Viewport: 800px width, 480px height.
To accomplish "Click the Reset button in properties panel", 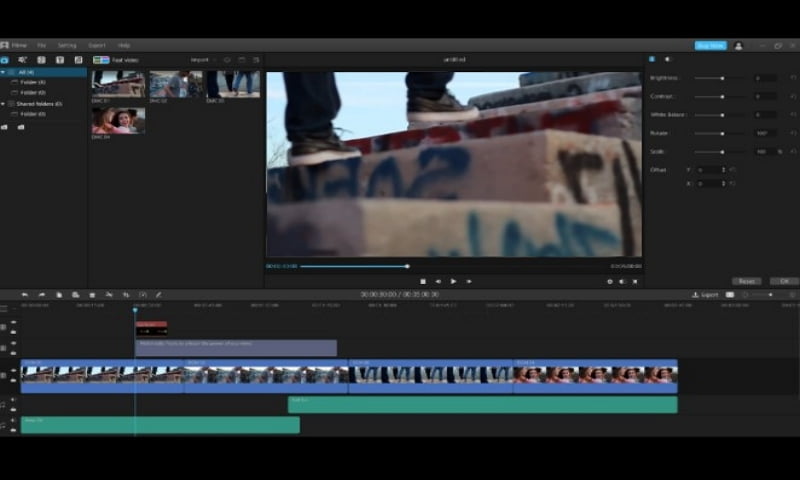I will pos(746,282).
